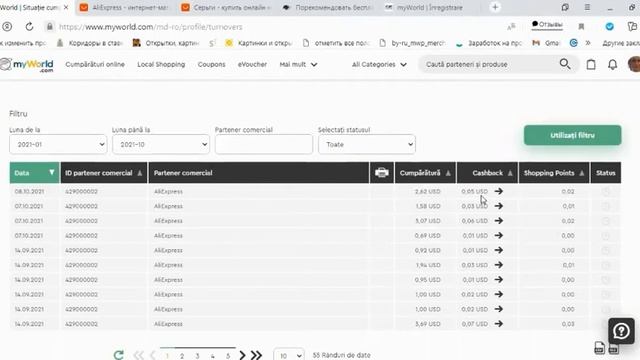Click the blue checkmark extension icon

pyautogui.click(x=609, y=27)
